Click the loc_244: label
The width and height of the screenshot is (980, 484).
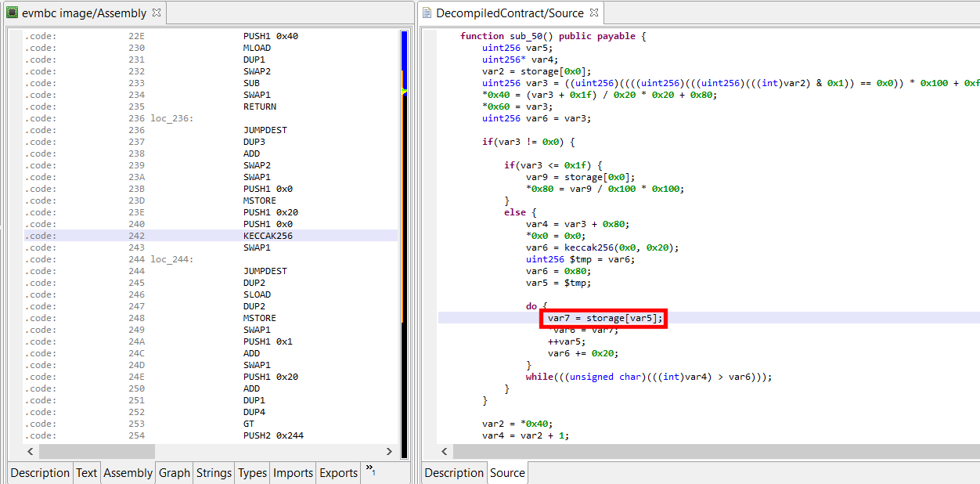pyautogui.click(x=172, y=259)
